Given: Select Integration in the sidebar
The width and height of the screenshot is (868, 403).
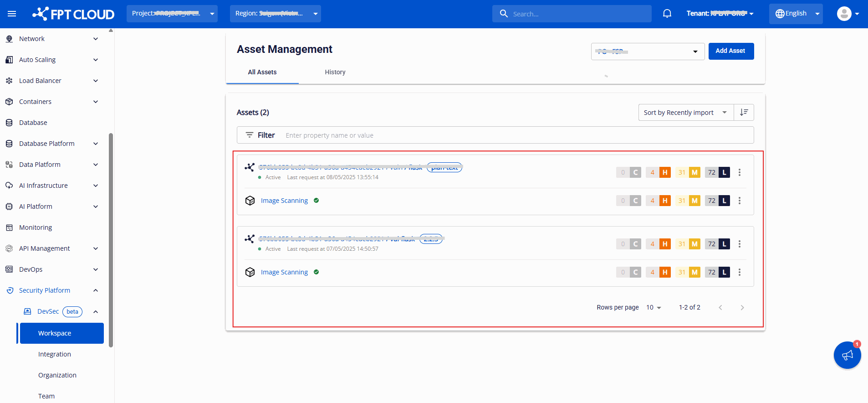Looking at the screenshot, I should point(55,354).
